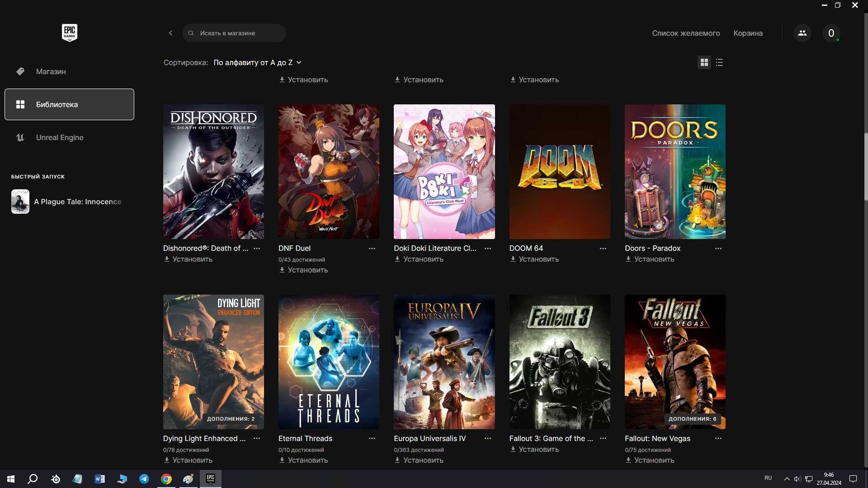Install Dying Light Enhanced Edition
The height and width of the screenshot is (488, 868).
click(188, 460)
